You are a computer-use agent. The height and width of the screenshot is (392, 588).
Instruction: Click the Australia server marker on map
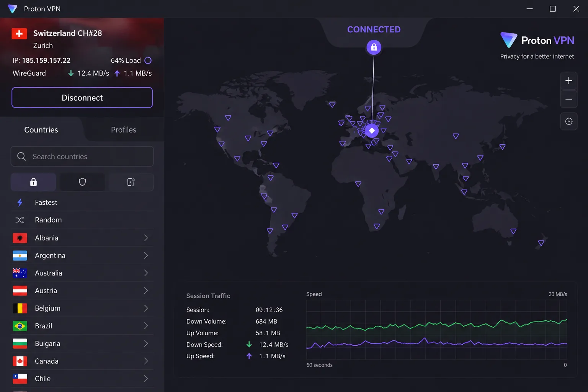tap(513, 231)
